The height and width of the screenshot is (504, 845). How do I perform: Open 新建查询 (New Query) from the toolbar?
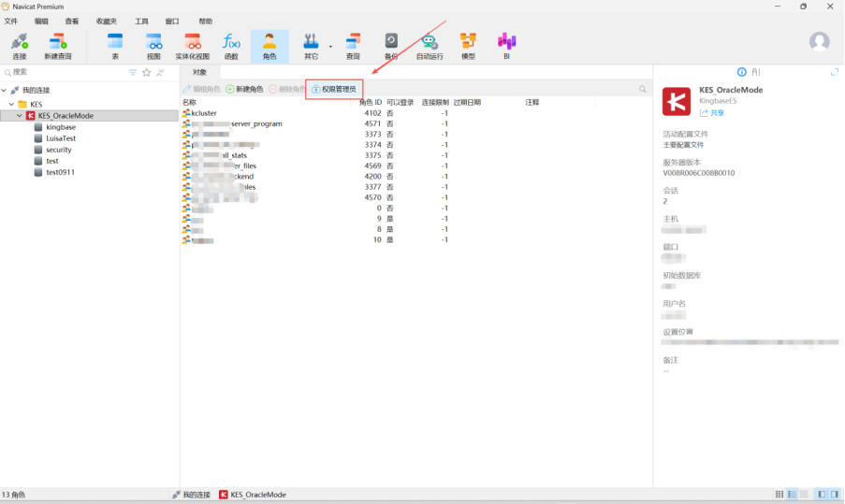57,43
